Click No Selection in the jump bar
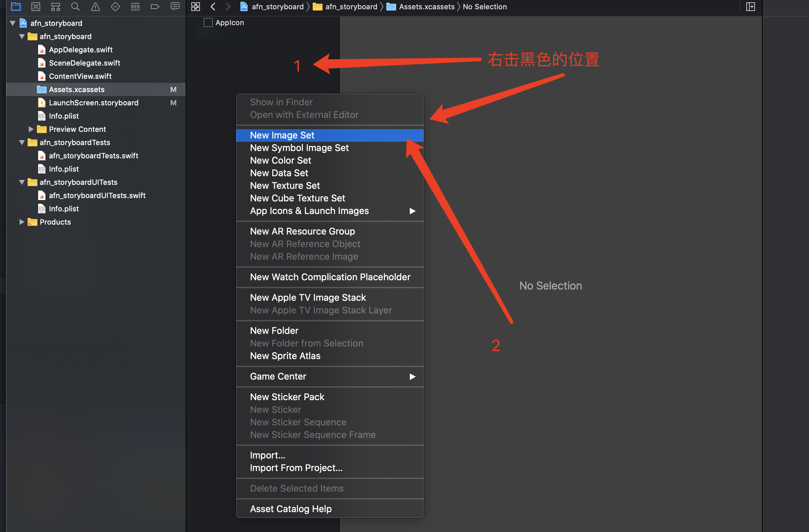The image size is (809, 532). point(485,6)
